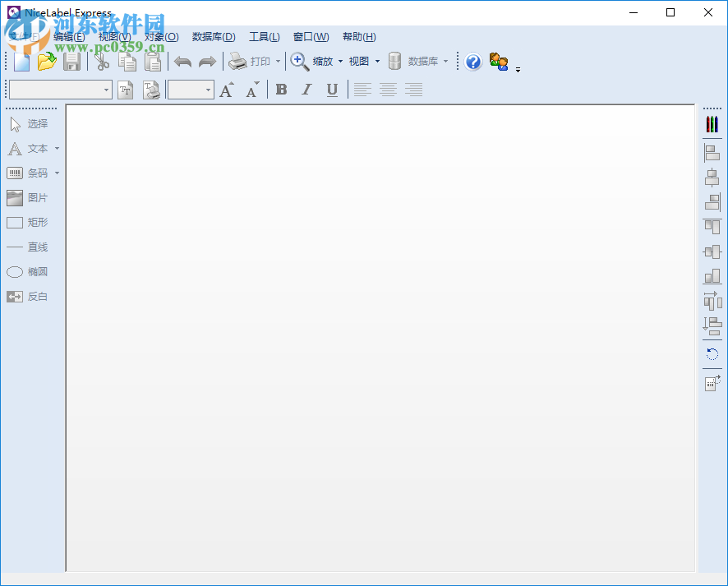This screenshot has width=728, height=586.
Task: Open the font name combo box
Action: [58, 90]
